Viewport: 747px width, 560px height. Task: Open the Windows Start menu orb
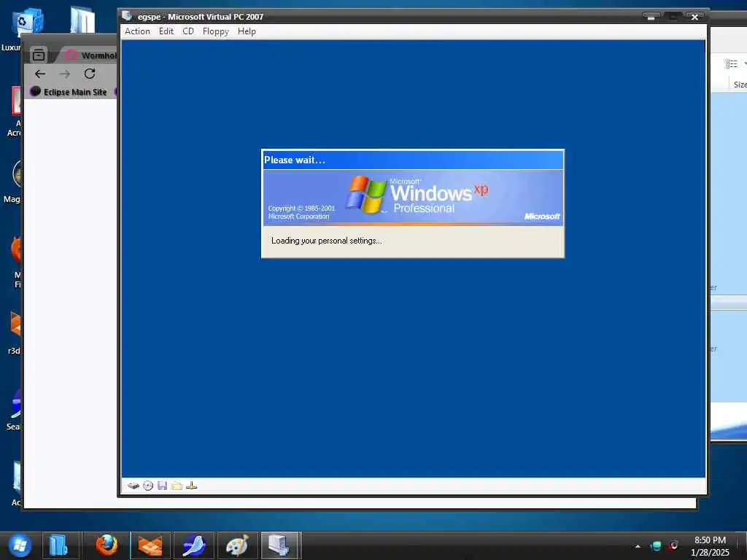[x=20, y=545]
